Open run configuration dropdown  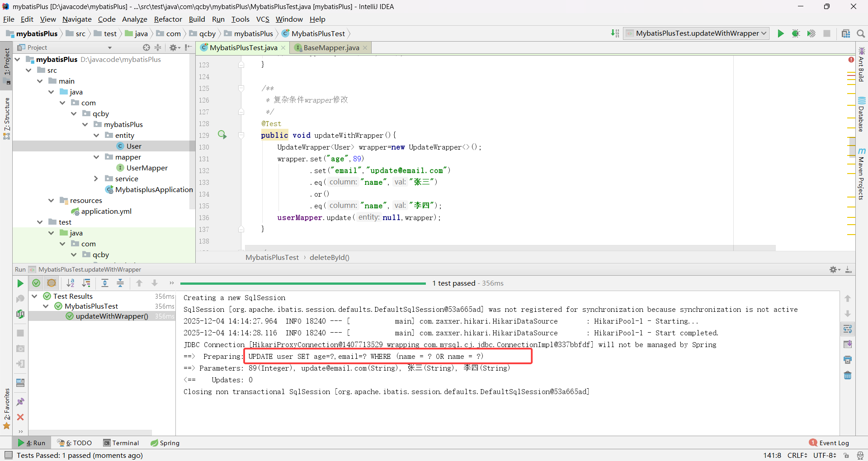click(696, 33)
